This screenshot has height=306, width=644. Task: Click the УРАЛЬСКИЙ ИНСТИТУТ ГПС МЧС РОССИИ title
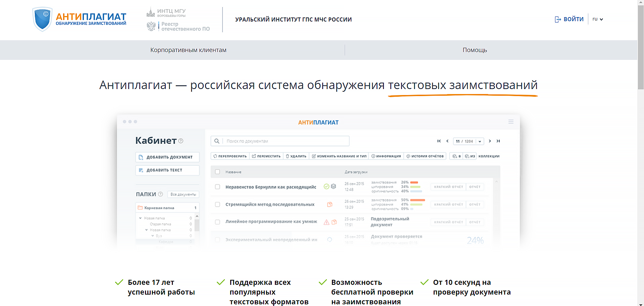pos(293,19)
